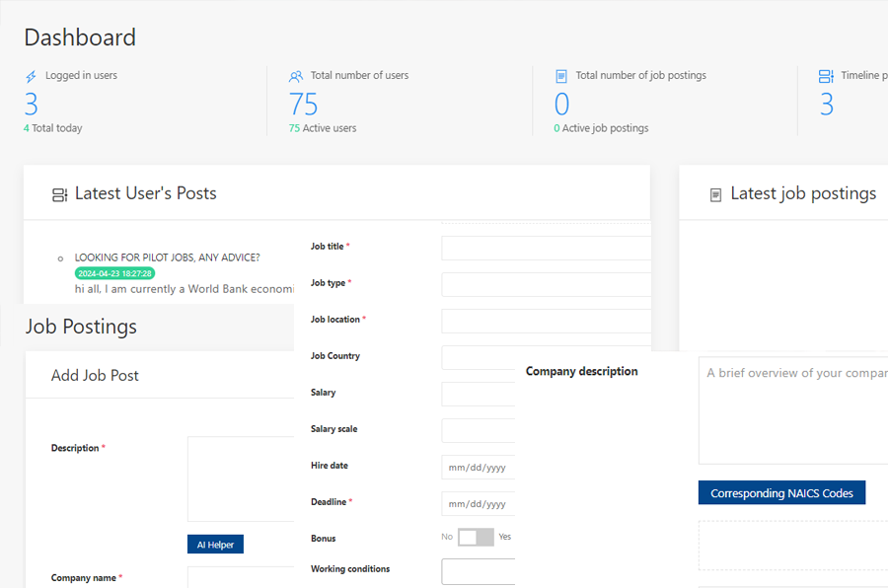The image size is (888, 588).
Task: Click the Timeline posts icon
Action: (x=826, y=76)
